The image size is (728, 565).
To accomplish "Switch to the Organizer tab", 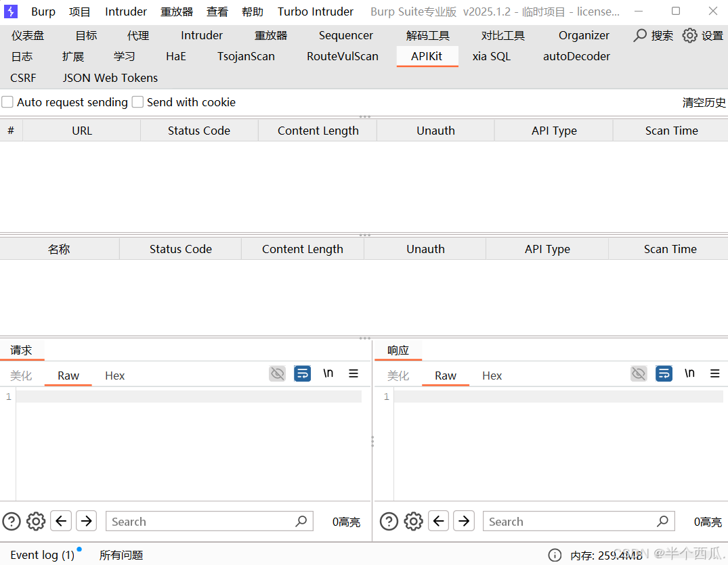I will point(584,35).
